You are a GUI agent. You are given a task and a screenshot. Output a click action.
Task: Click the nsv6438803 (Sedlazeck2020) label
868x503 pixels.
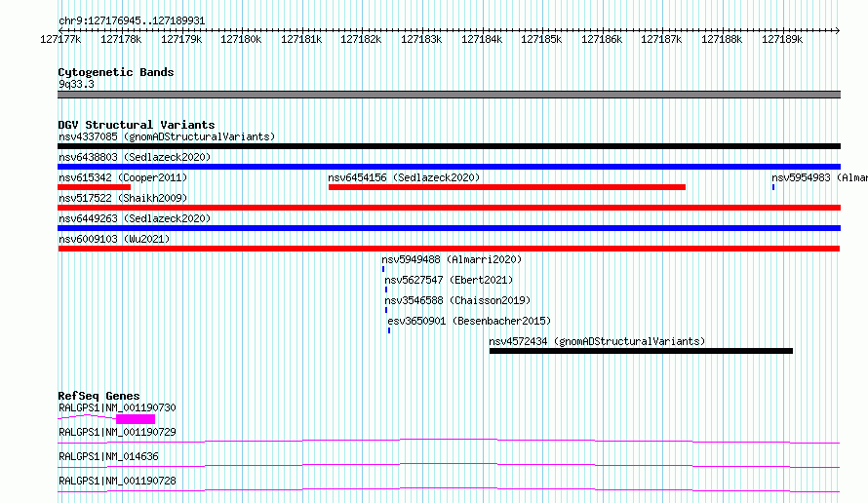click(135, 157)
